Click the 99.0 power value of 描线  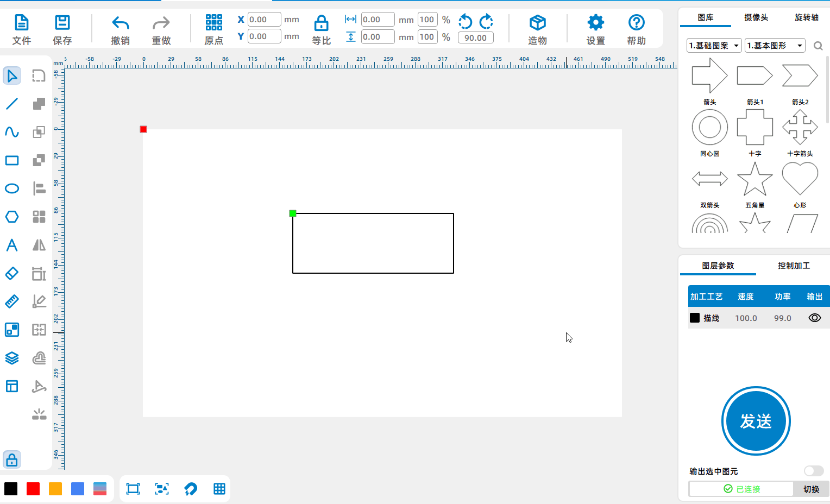point(782,318)
